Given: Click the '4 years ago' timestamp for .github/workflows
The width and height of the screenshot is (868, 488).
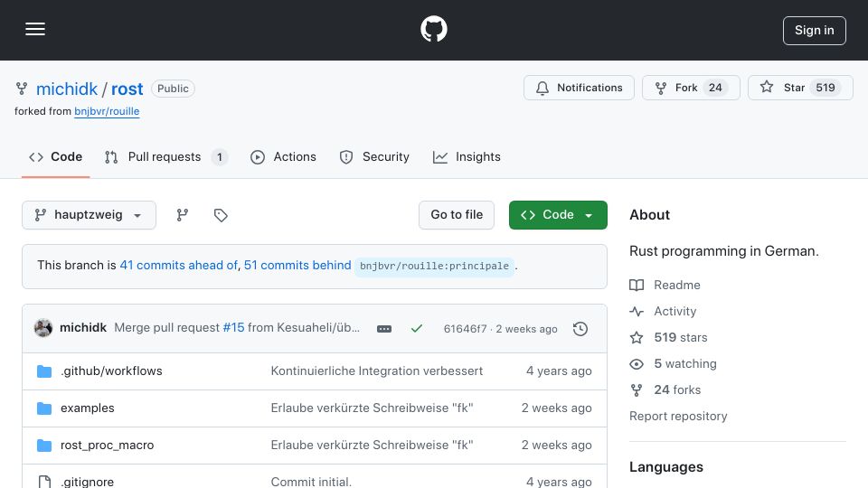Looking at the screenshot, I should pyautogui.click(x=559, y=371).
